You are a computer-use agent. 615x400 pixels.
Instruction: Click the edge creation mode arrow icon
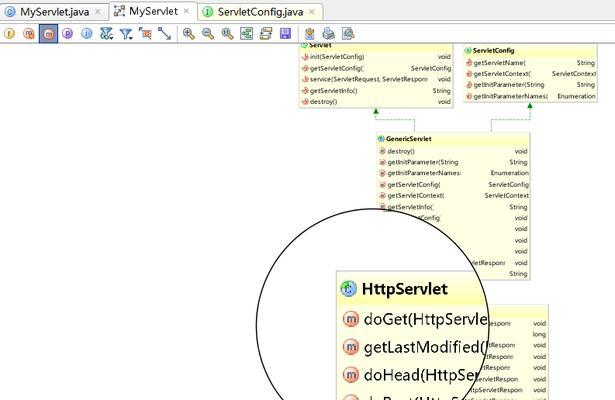coord(164,34)
